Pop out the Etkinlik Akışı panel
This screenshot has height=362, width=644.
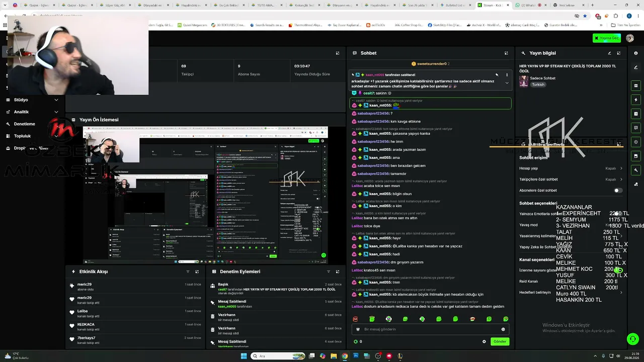[x=197, y=271]
